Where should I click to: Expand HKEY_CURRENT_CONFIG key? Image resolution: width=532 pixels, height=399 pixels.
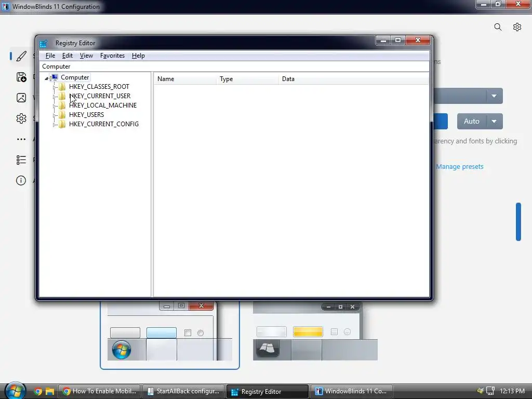click(54, 125)
